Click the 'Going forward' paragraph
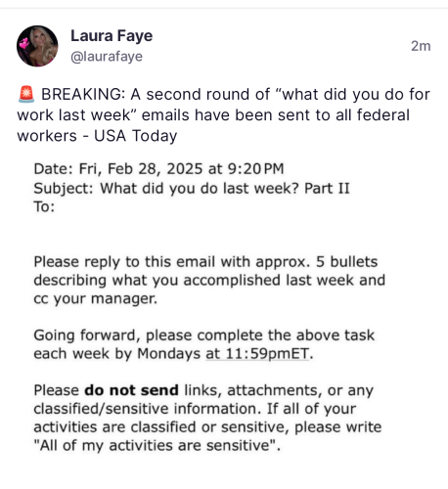 pos(204,344)
